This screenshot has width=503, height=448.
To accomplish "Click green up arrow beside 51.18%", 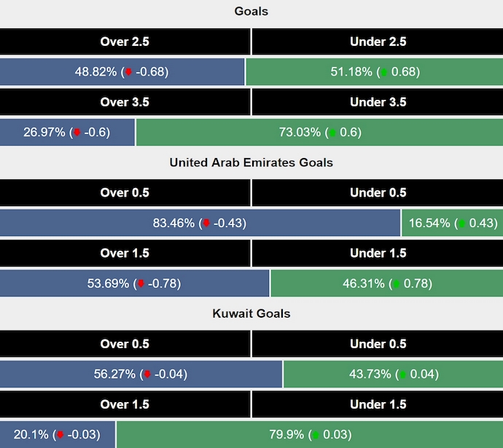I will (x=383, y=72).
